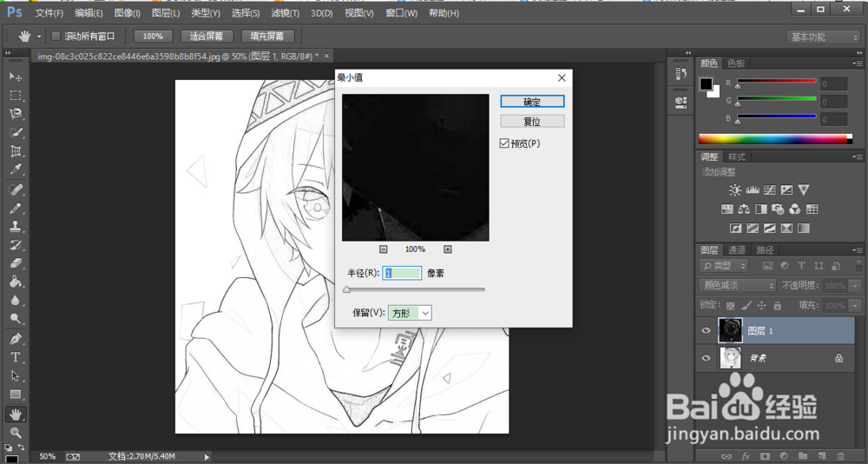Create a new group folder
868x464 pixels.
point(803,456)
